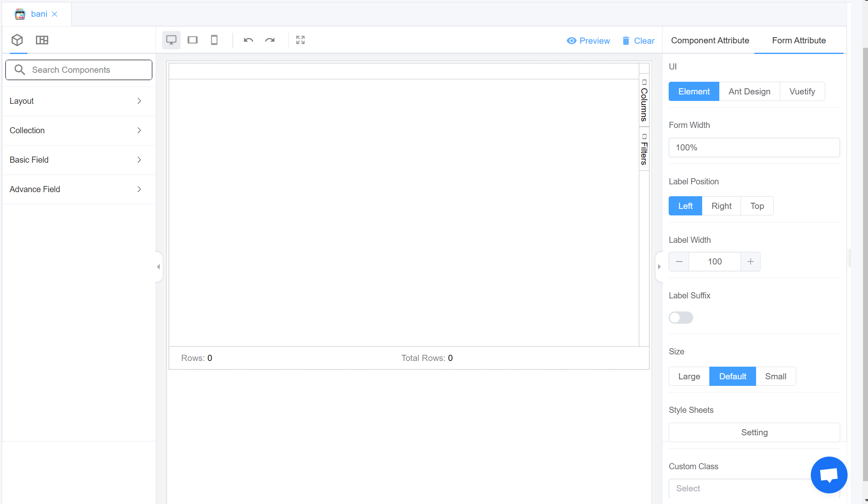Click the Preview link
This screenshot has height=504, width=868.
coord(588,41)
